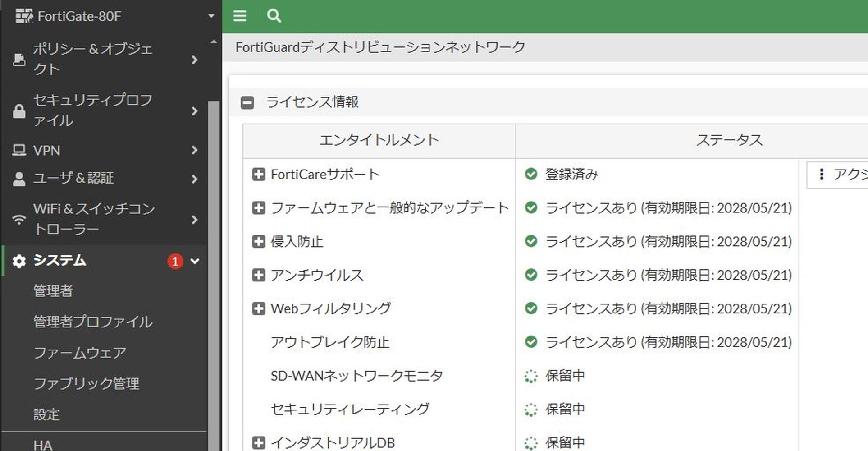This screenshot has height=451, width=868.
Task: Select セキュリティレーティング row label
Action: click(x=350, y=410)
